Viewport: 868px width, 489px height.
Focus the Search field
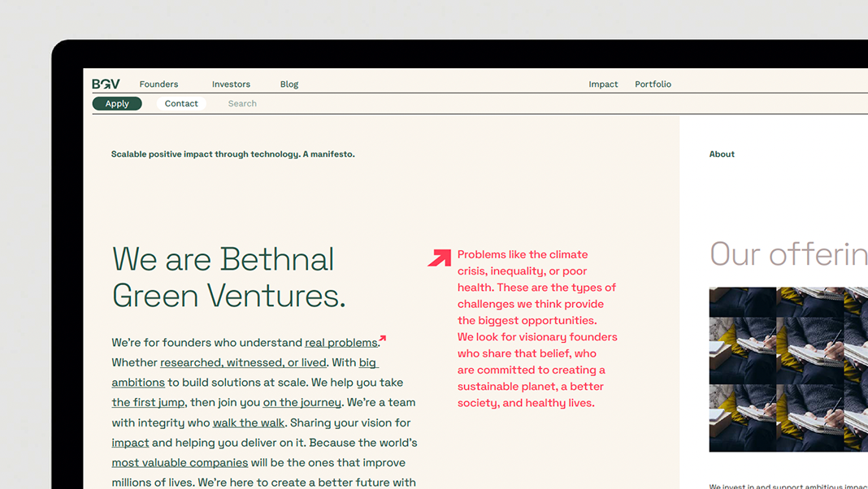point(242,104)
